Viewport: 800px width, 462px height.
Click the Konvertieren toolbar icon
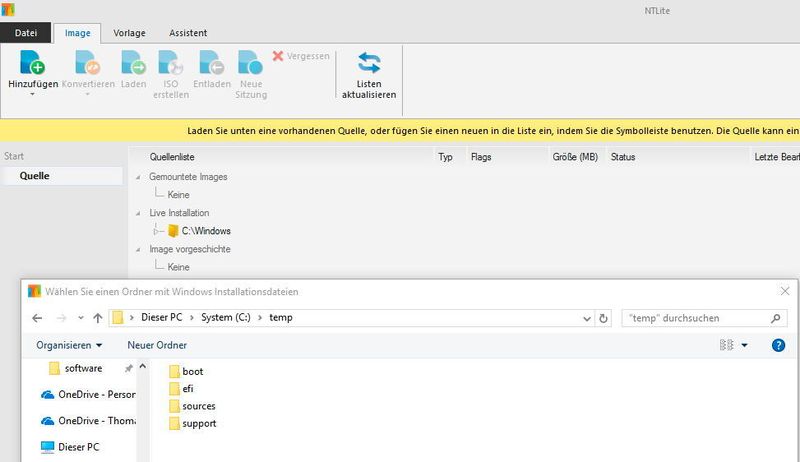tap(88, 63)
